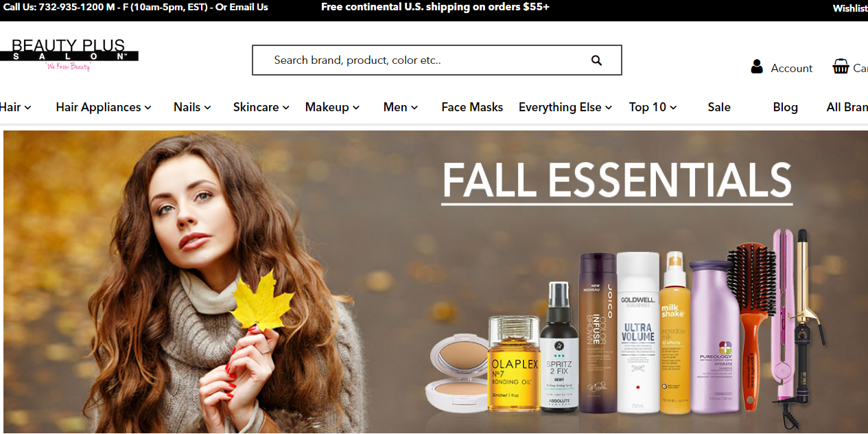Expand the Hair menu chevron
Screen dimensions: 868x434
27,108
